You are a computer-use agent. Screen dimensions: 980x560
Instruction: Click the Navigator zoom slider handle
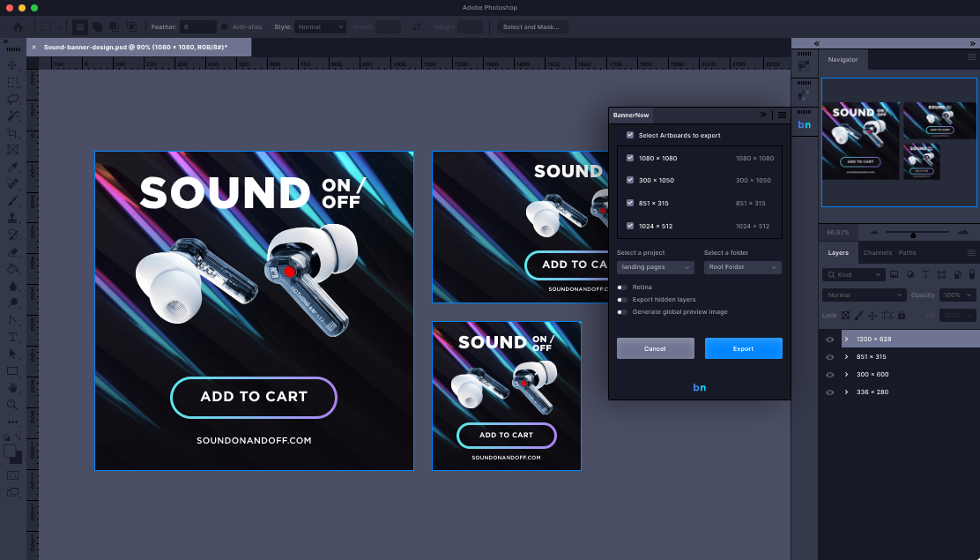point(913,235)
